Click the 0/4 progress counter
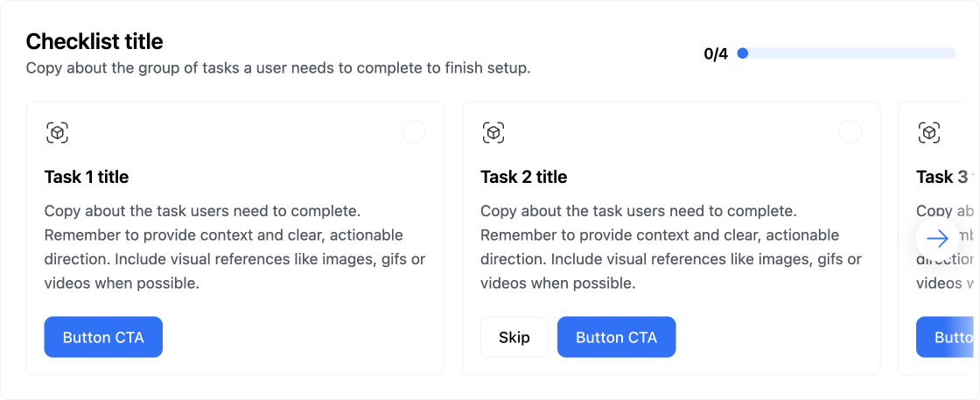Viewport: 980px width, 400px height. click(x=715, y=54)
